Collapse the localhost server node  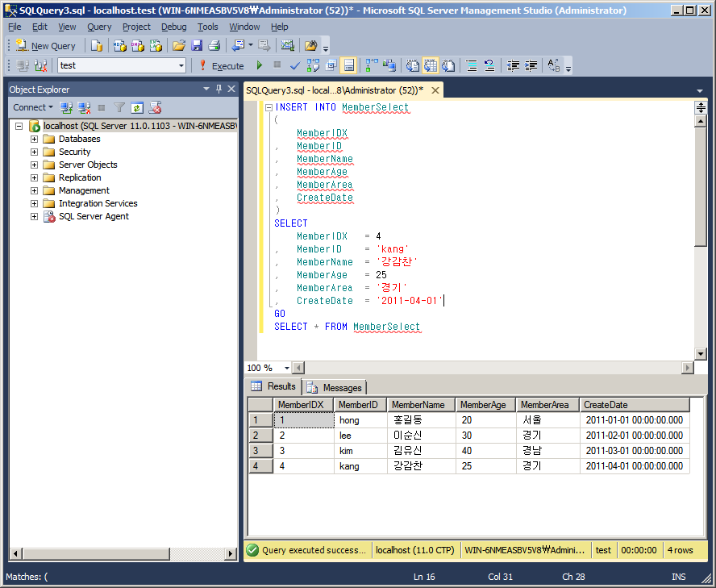tap(19, 126)
